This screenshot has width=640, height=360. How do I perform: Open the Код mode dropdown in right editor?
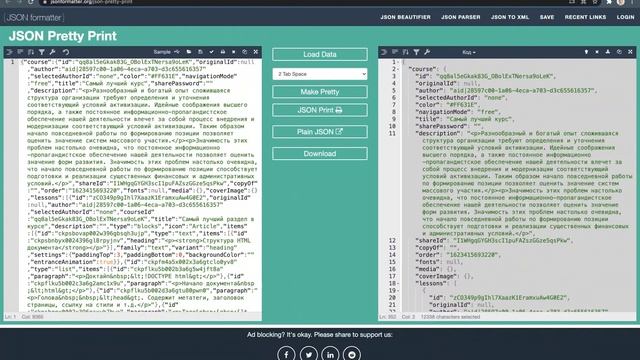click(469, 52)
